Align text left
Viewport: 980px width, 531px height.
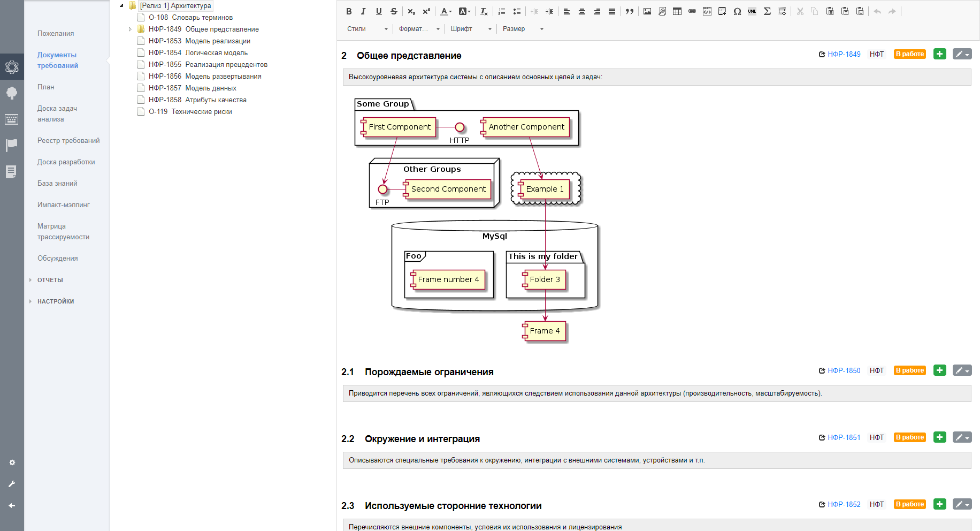[567, 11]
